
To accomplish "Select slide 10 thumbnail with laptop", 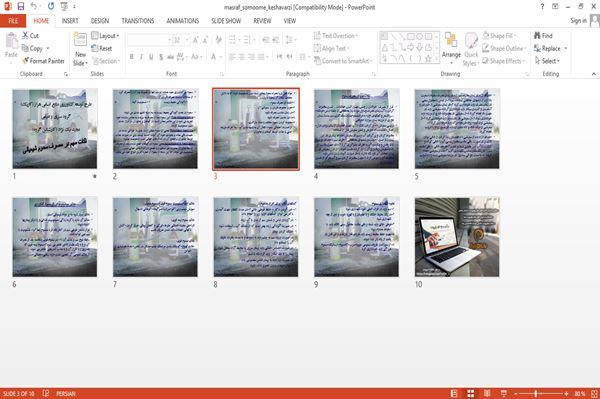I will [x=457, y=237].
